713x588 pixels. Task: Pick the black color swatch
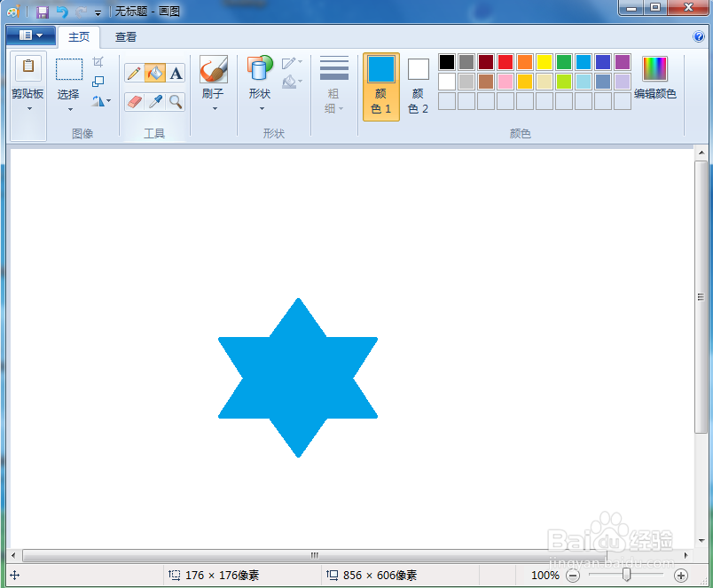click(447, 62)
